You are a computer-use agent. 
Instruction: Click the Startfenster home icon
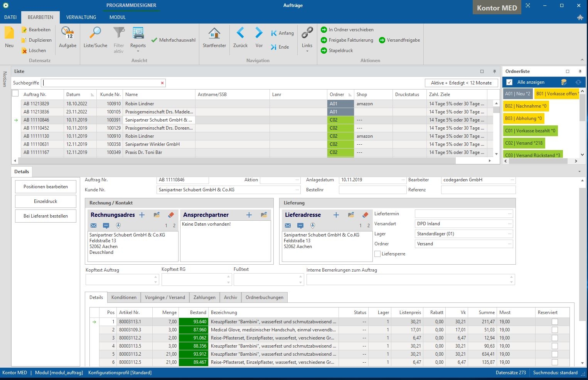coord(214,33)
